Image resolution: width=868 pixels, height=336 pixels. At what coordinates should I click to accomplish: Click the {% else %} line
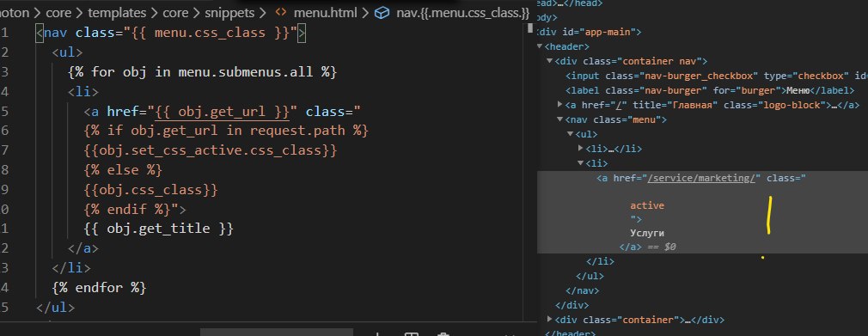click(x=123, y=170)
